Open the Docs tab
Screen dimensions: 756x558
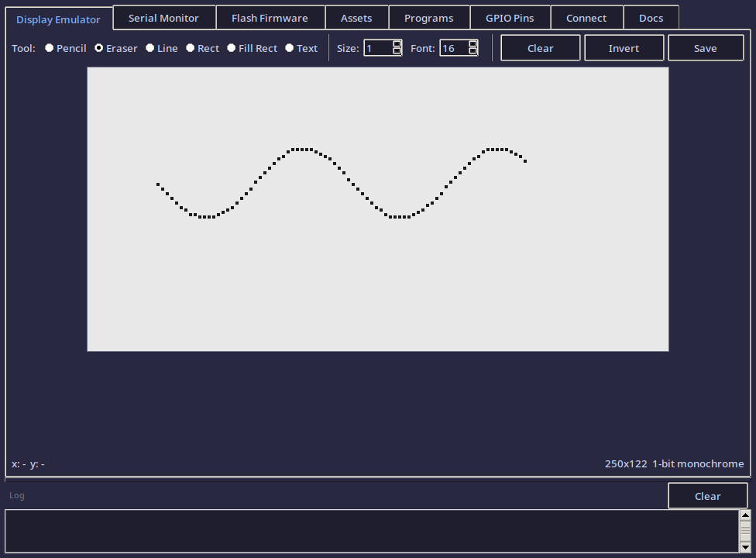tap(651, 17)
